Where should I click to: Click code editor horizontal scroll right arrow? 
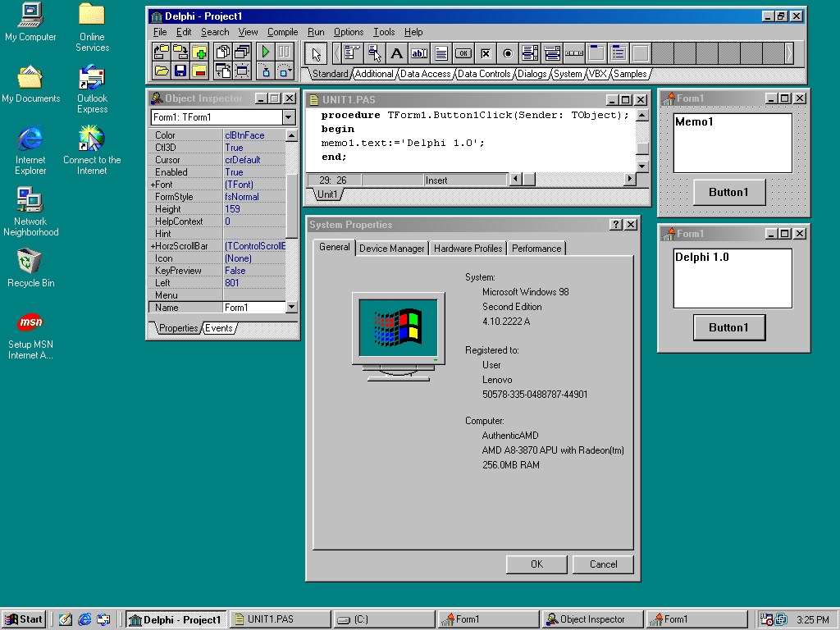click(629, 179)
